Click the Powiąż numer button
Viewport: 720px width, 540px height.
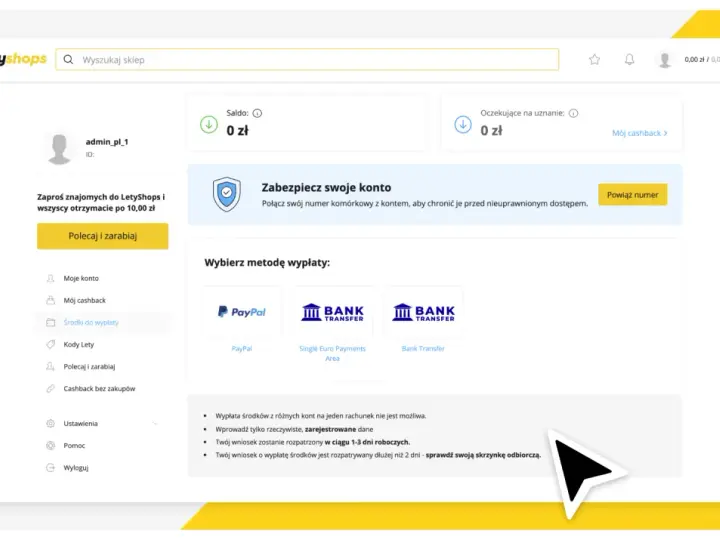[633, 195]
